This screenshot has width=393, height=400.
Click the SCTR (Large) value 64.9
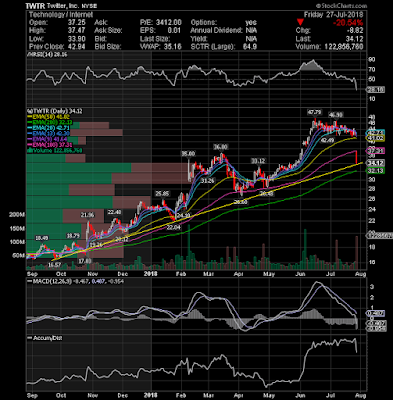point(250,46)
